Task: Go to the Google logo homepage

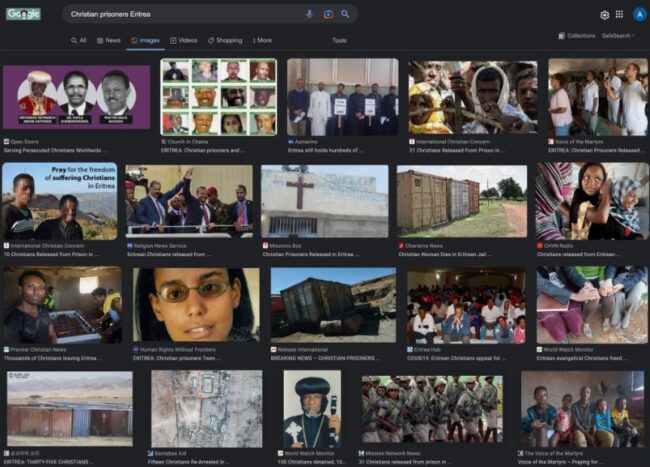Action: coord(23,14)
